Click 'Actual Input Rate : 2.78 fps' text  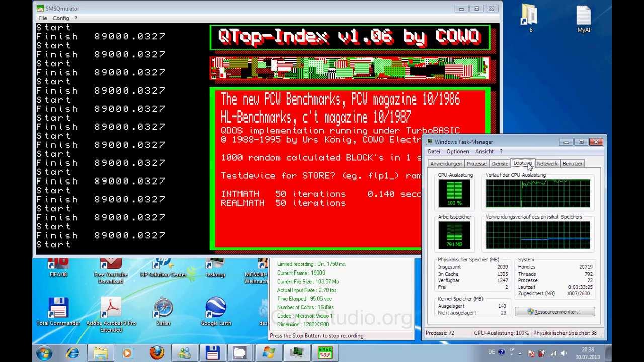(306, 290)
